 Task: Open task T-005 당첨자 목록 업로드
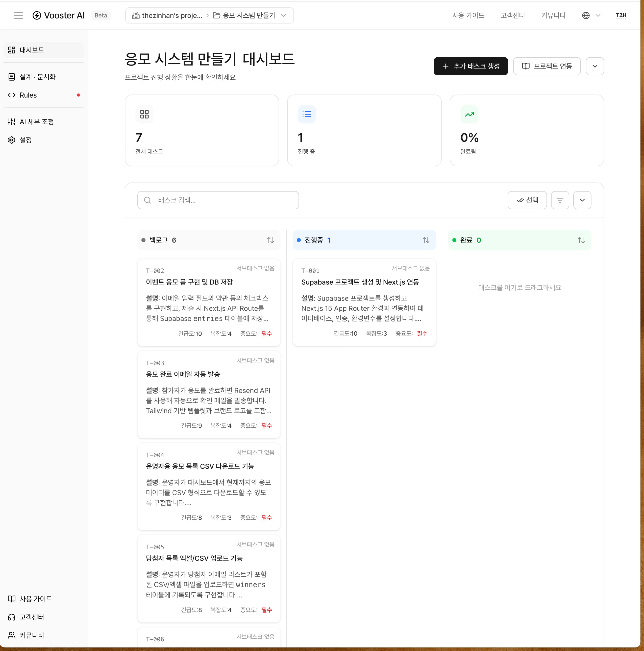click(209, 578)
